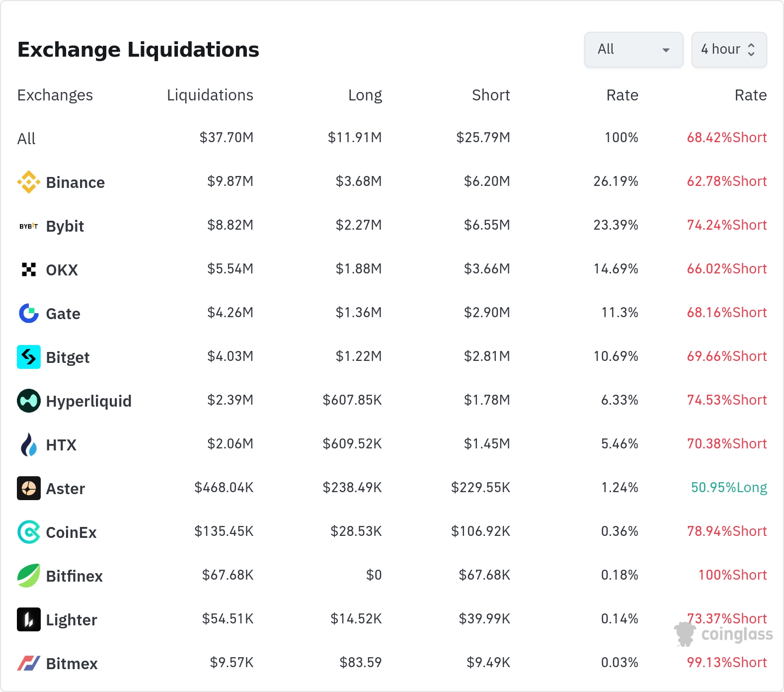Open the Hyperliquid exchange name link
784x692 pixels.
pyautogui.click(x=88, y=401)
